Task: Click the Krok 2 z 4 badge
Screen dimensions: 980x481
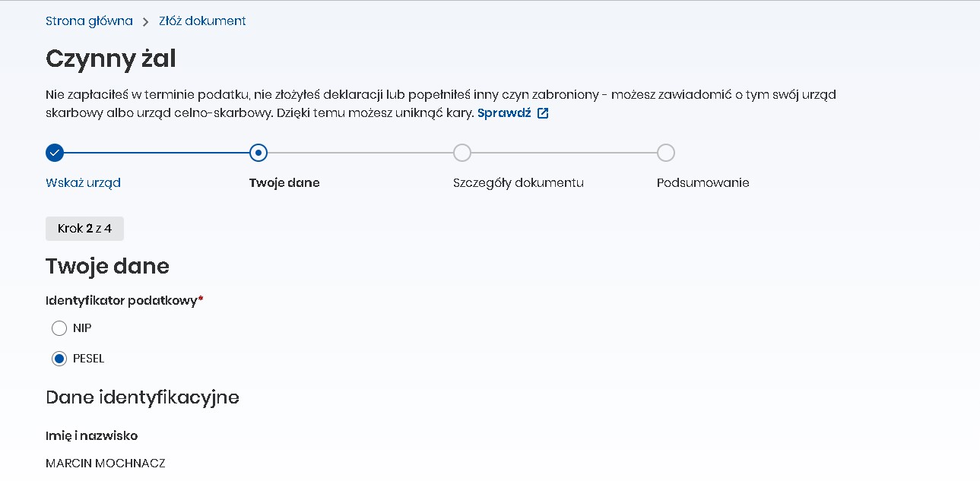Action: coord(84,229)
